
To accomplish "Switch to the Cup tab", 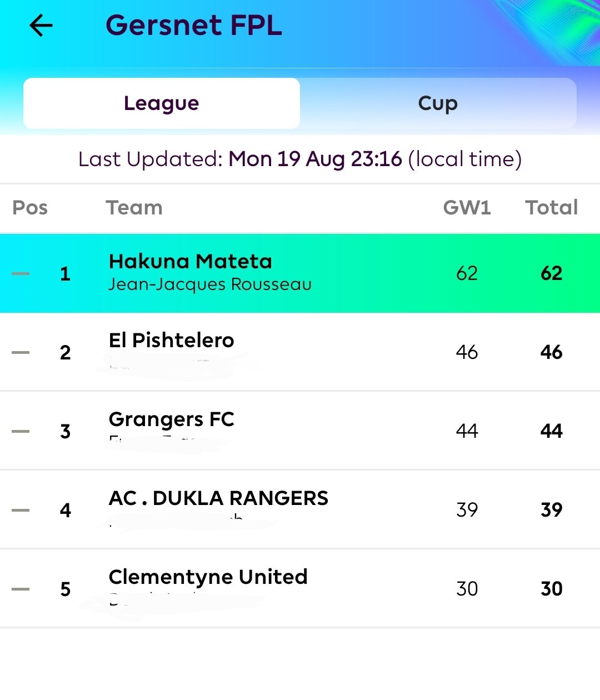I will click(438, 103).
